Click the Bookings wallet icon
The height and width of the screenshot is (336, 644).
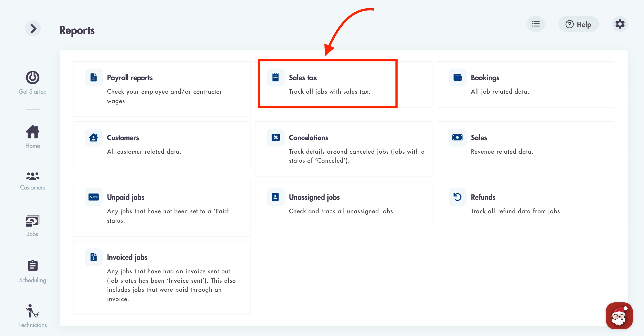pyautogui.click(x=458, y=78)
